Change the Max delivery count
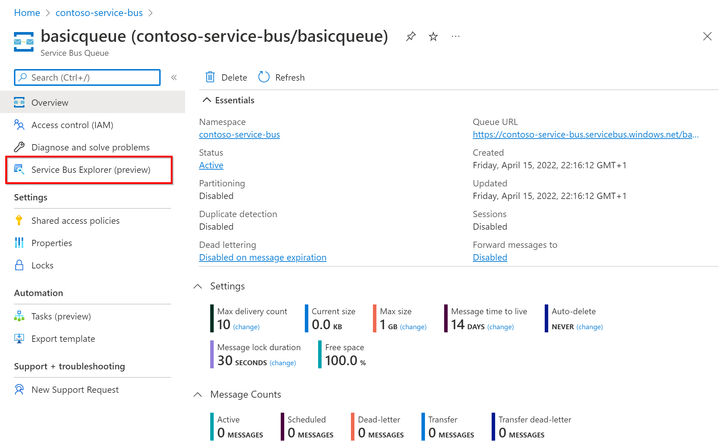 point(246,327)
